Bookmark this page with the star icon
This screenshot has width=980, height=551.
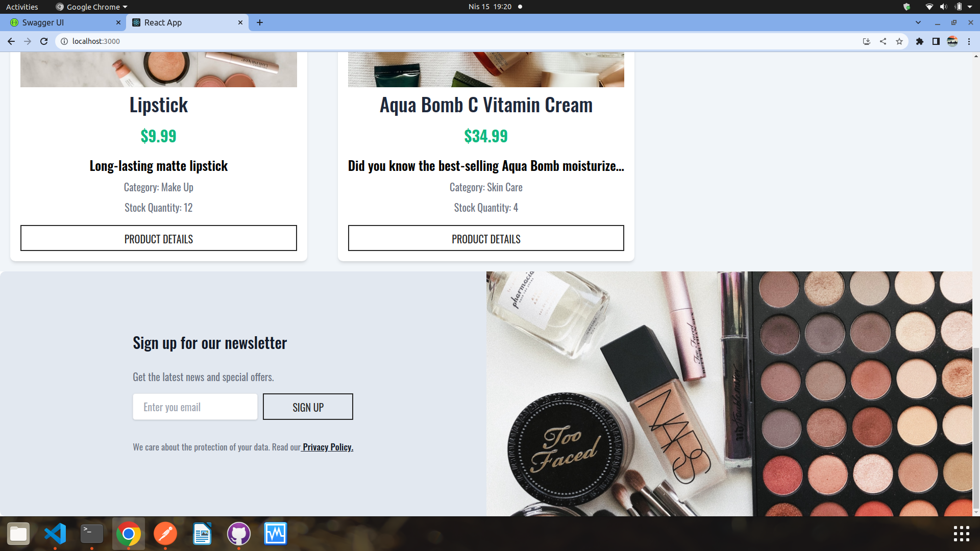pos(899,41)
